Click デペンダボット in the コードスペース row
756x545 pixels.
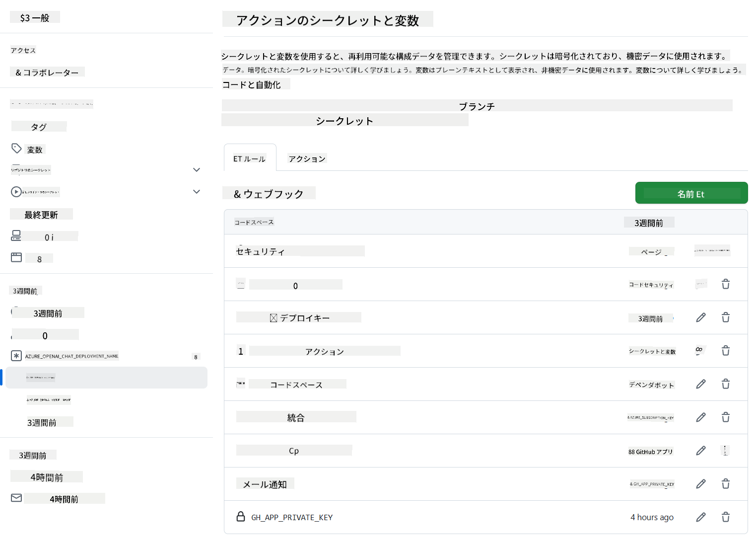click(x=652, y=385)
